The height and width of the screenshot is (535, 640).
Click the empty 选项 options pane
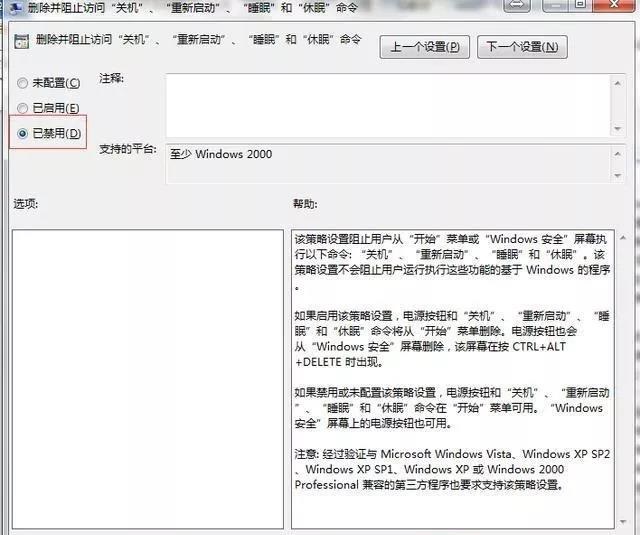[148, 379]
